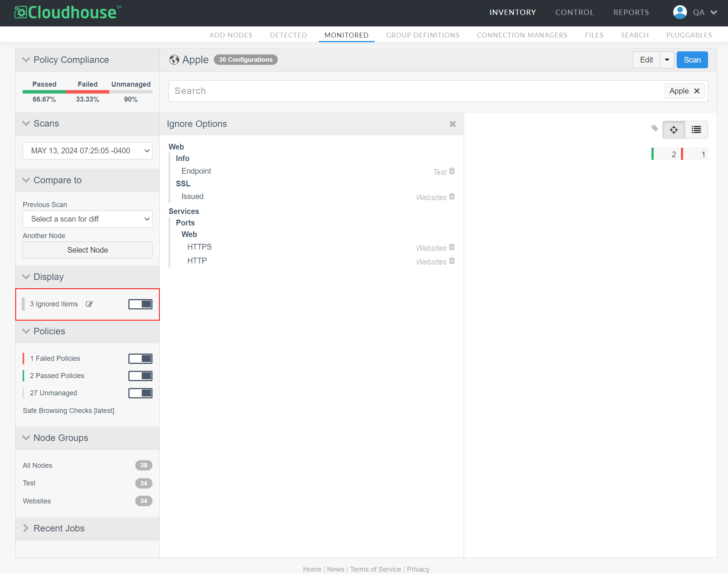Open the Select a scan for diff dropdown
Screen dimensions: 728x574
tap(87, 219)
